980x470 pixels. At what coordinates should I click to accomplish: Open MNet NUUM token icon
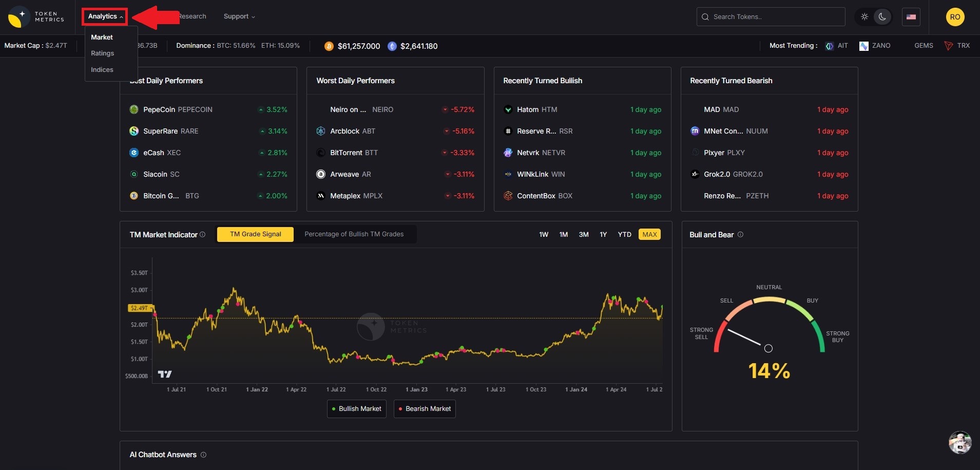[695, 131]
